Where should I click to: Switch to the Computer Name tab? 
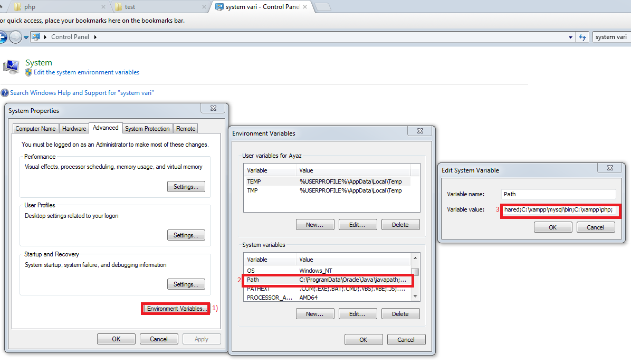35,128
